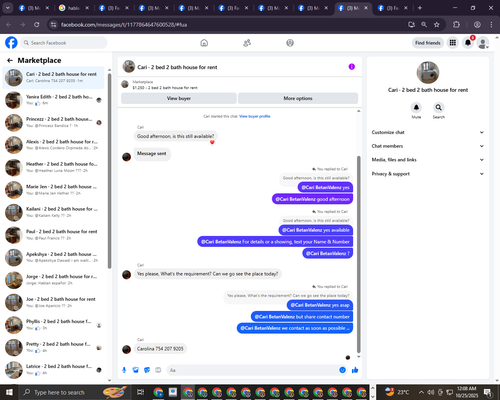Screen dimensions: 500x400
Task: Open a new browser tab
Action: pos(420,8)
